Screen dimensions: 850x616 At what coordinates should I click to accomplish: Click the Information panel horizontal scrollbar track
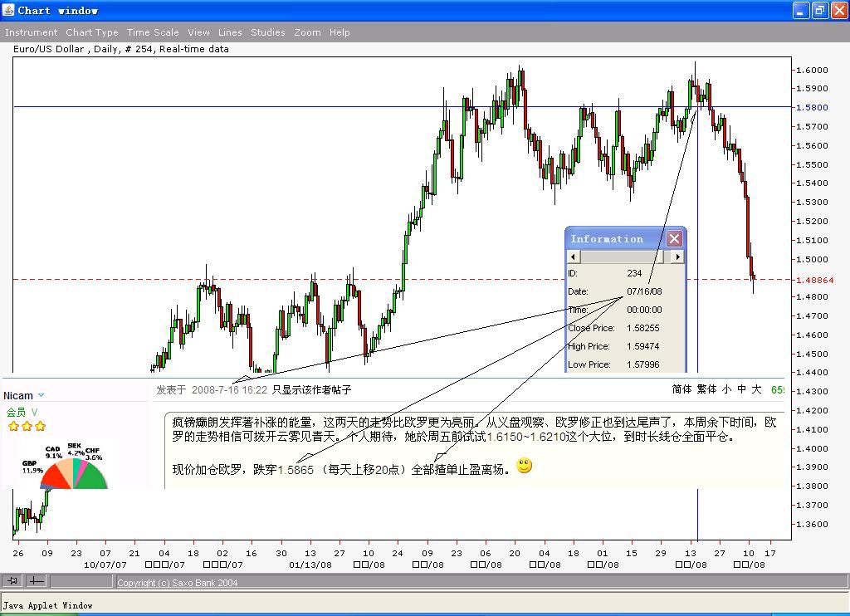click(626, 257)
